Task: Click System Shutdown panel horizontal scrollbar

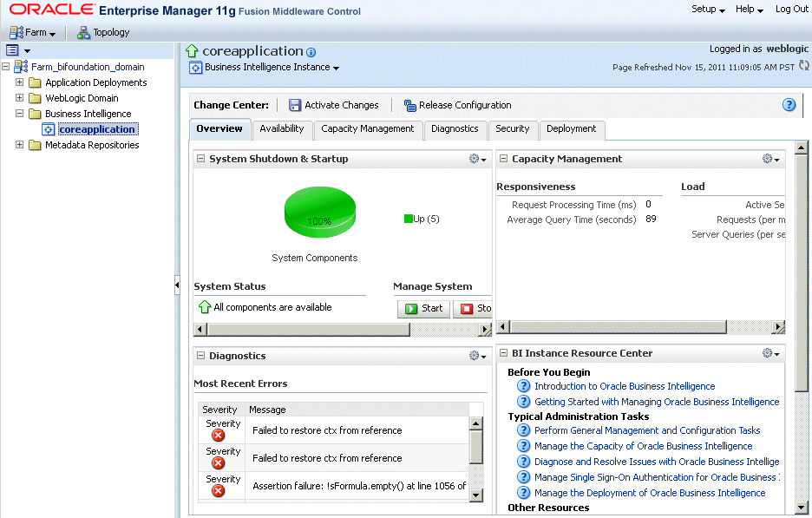Action: pos(309,330)
